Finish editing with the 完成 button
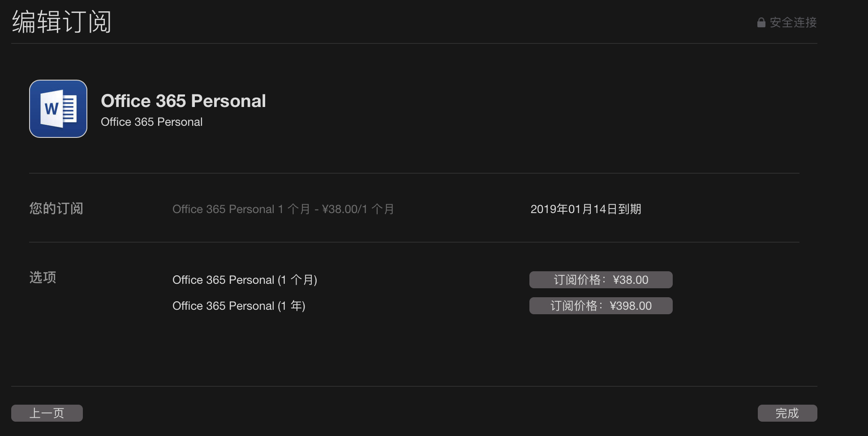Screen dimensions: 868x436 [787, 413]
